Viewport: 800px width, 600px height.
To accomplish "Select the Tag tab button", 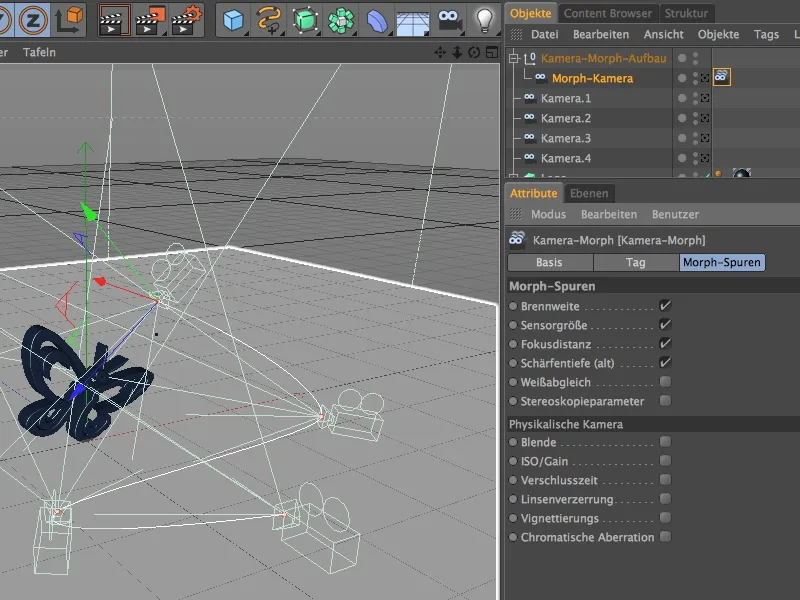I will pos(636,262).
